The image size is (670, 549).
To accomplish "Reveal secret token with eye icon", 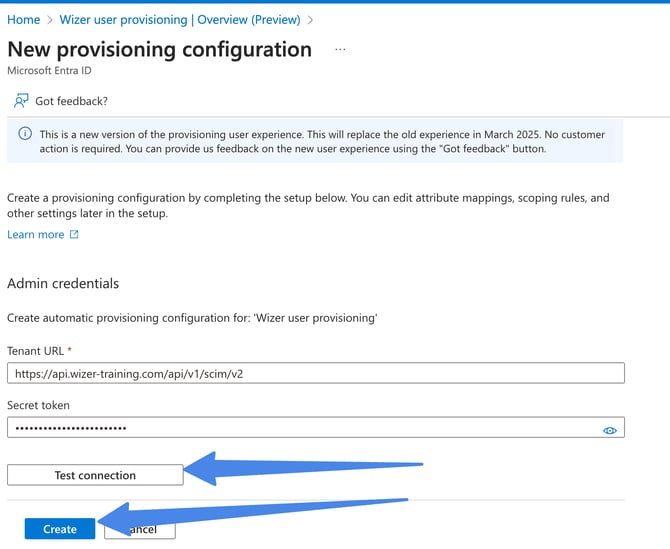I will (610, 430).
